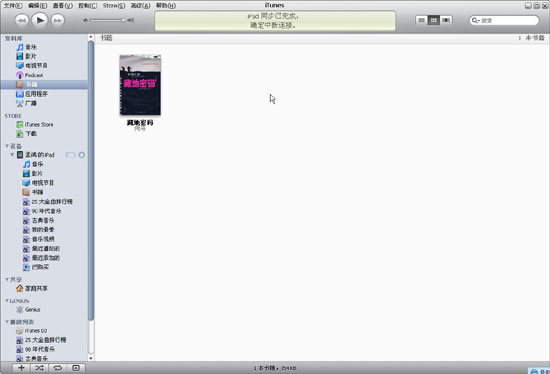Select the iPad device in the sidebar
The height and width of the screenshot is (374, 550).
[x=36, y=155]
